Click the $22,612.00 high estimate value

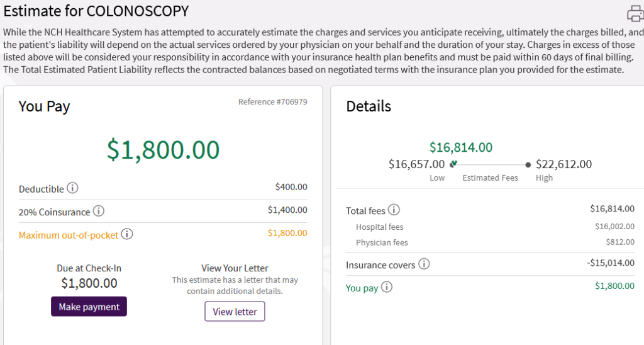pos(563,164)
